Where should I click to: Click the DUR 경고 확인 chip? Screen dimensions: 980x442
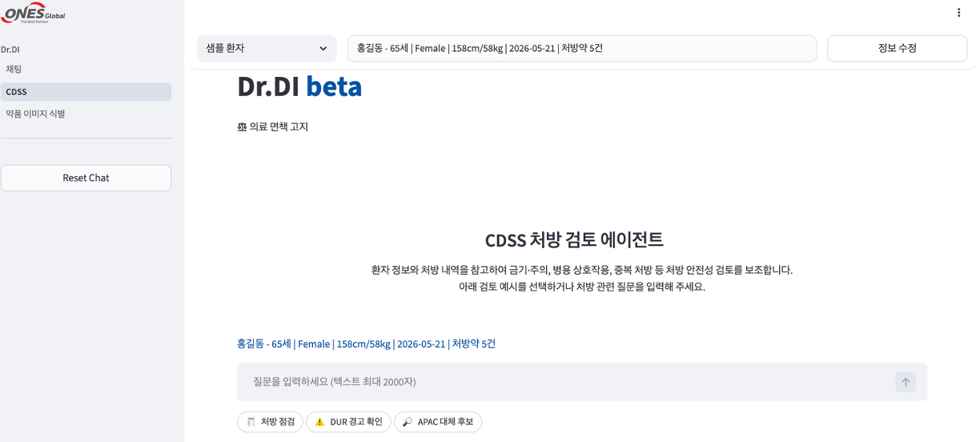(348, 422)
